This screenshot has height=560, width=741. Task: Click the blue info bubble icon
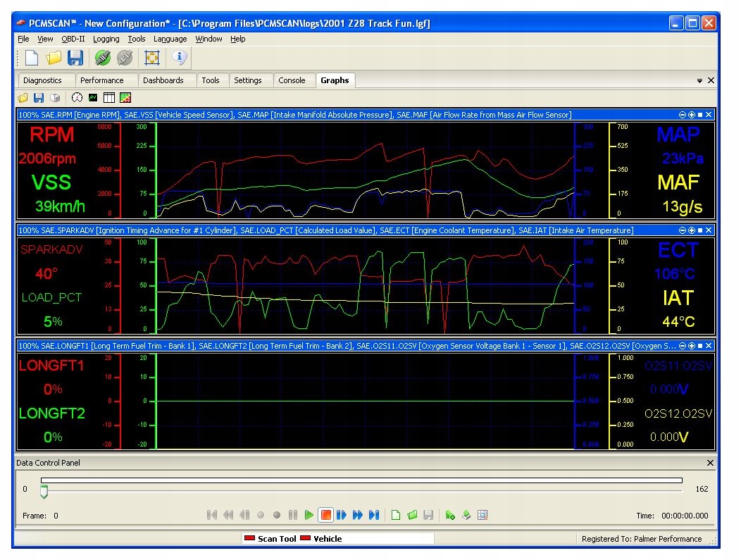pyautogui.click(x=179, y=58)
